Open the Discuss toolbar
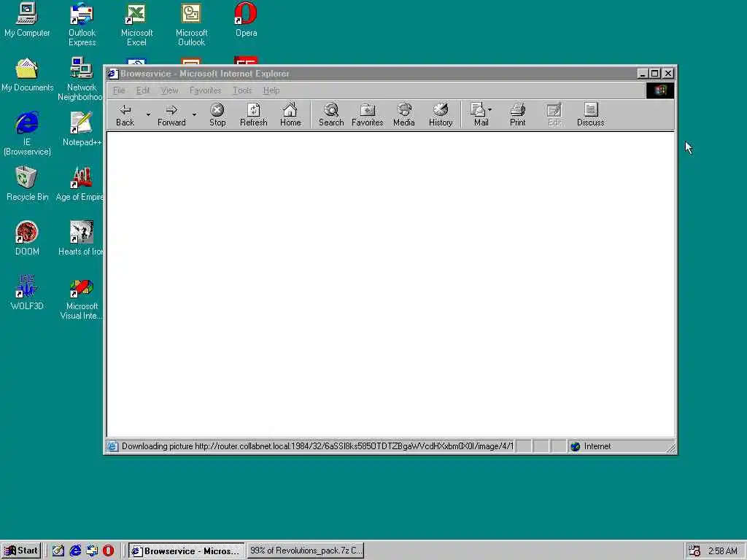Viewport: 747px width, 560px height. pyautogui.click(x=591, y=114)
